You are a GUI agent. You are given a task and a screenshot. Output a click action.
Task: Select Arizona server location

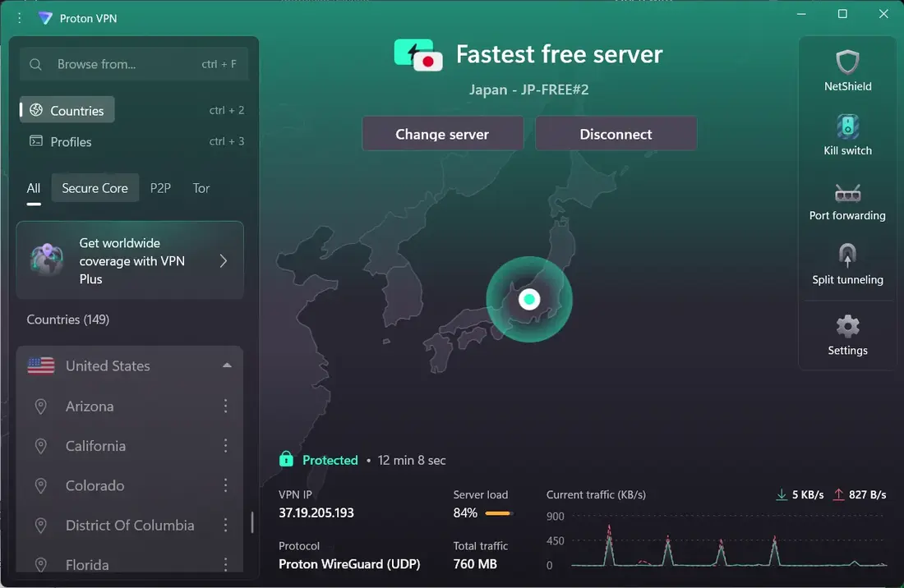point(131,406)
